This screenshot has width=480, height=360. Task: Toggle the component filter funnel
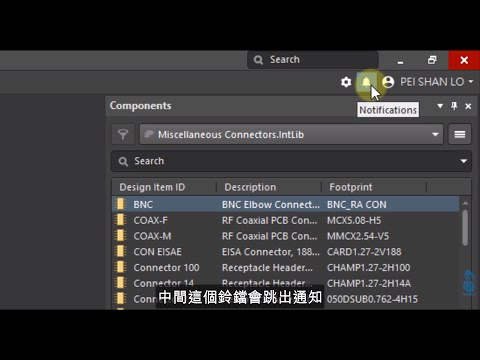tap(123, 134)
